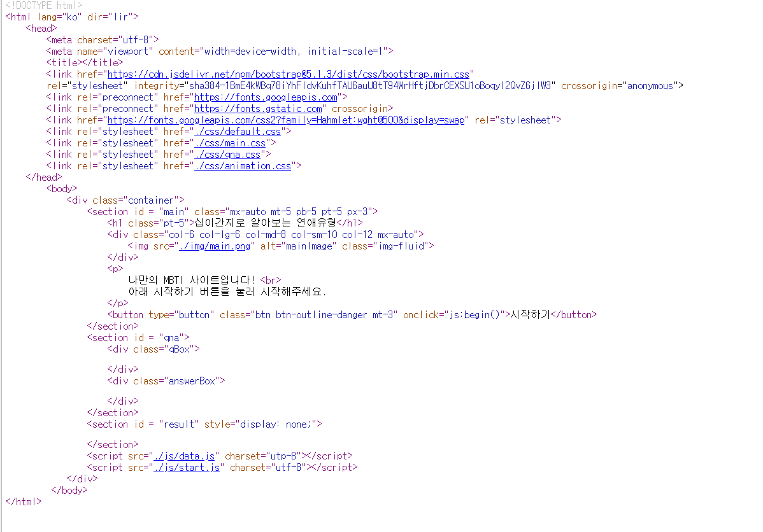Click the empty title tag line
This screenshot has height=532, width=763.
[85, 63]
